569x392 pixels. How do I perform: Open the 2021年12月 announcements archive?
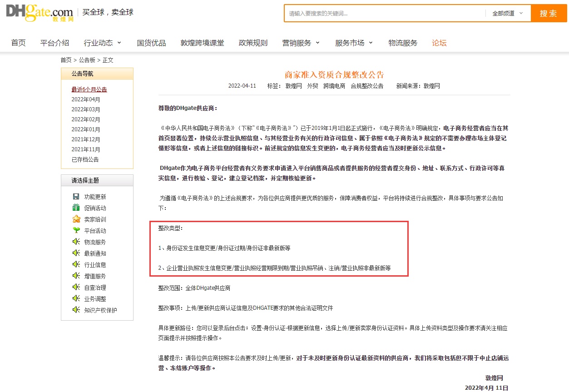tap(86, 139)
